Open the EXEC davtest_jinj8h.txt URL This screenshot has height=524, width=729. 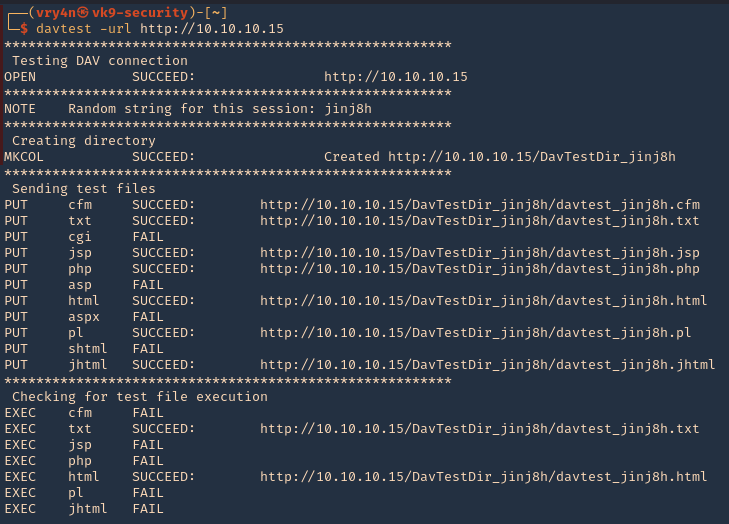pos(480,428)
